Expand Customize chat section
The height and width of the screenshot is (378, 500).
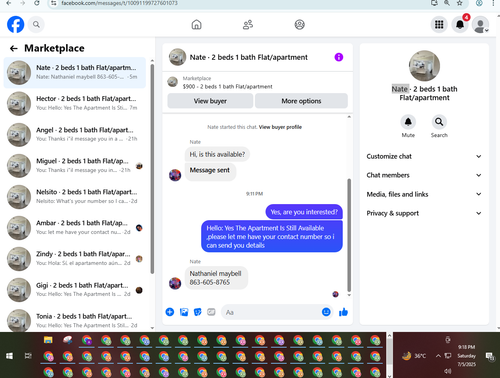click(x=424, y=156)
